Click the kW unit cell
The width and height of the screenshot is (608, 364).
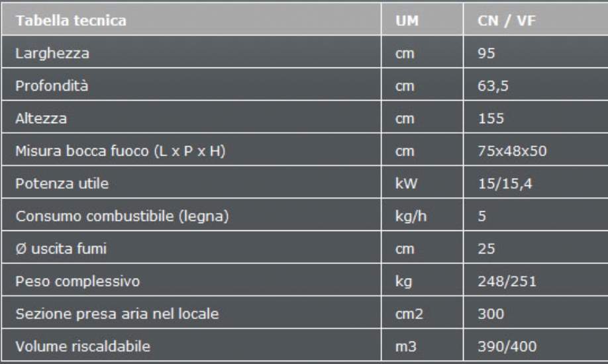point(423,182)
